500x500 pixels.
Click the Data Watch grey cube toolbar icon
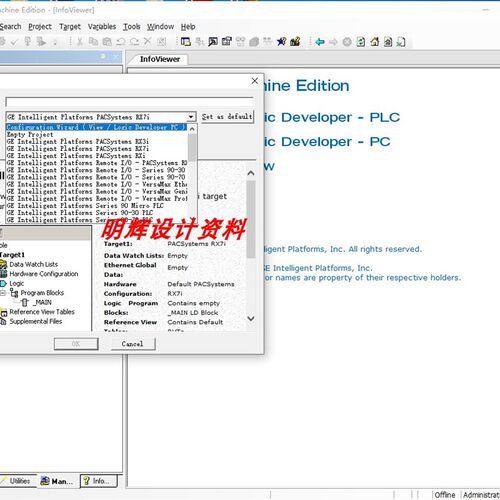click(254, 42)
